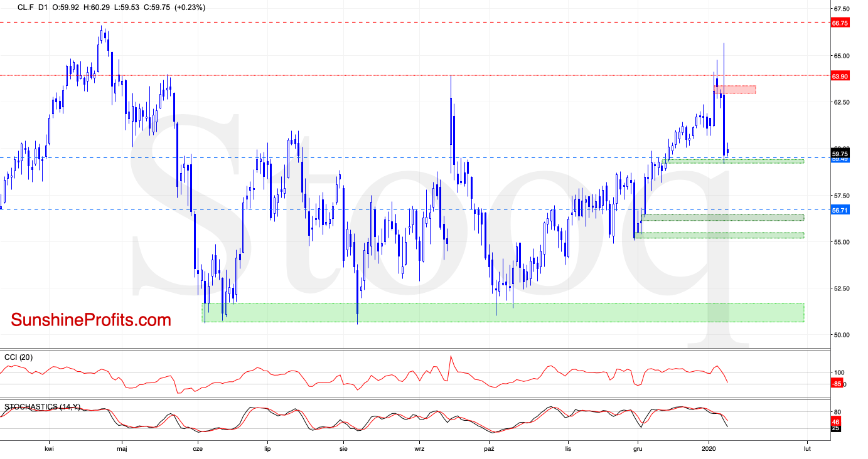Click the red -85 CCI value tag
Viewport: 868px width, 459px height.
pos(837,384)
